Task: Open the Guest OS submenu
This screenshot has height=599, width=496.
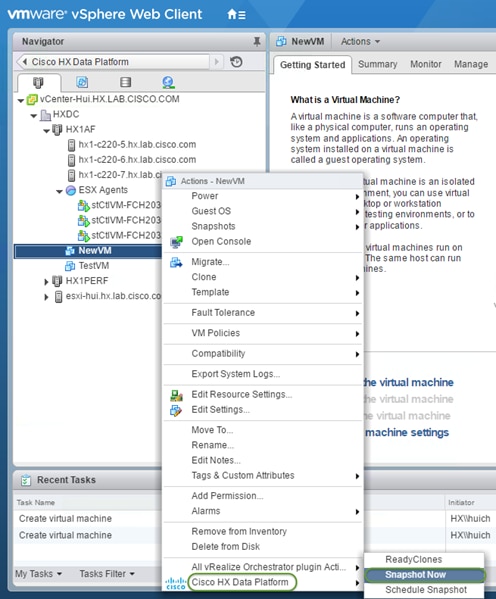Action: tap(263, 211)
